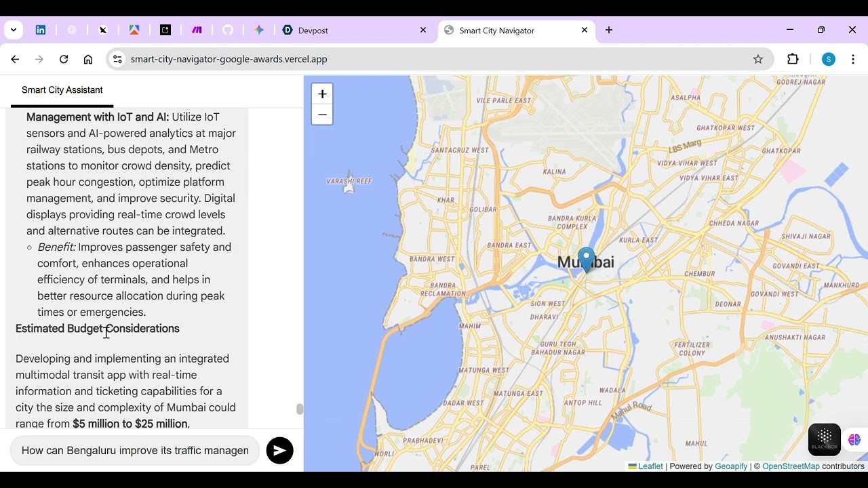Click the 'Benefit:' italic label

point(56,247)
